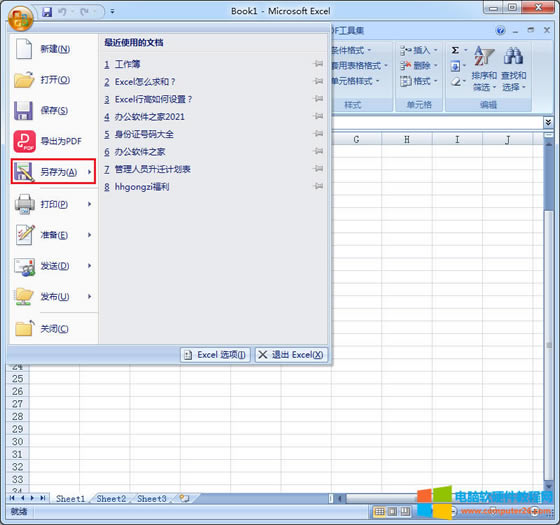Pin the 工作簿 recent document
560x525 pixels.
pyautogui.click(x=318, y=64)
